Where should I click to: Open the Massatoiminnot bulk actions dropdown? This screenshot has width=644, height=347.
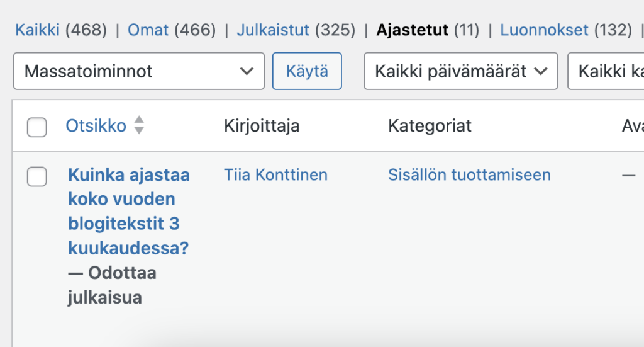click(x=138, y=71)
